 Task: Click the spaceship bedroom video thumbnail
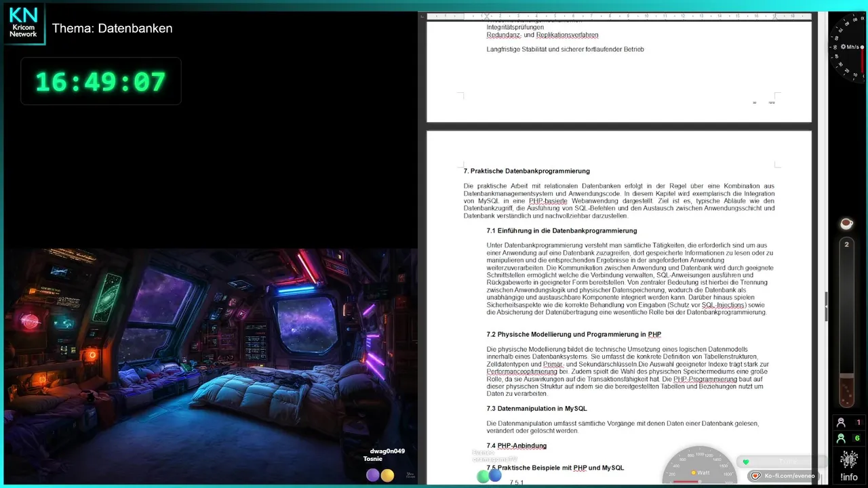click(x=211, y=365)
